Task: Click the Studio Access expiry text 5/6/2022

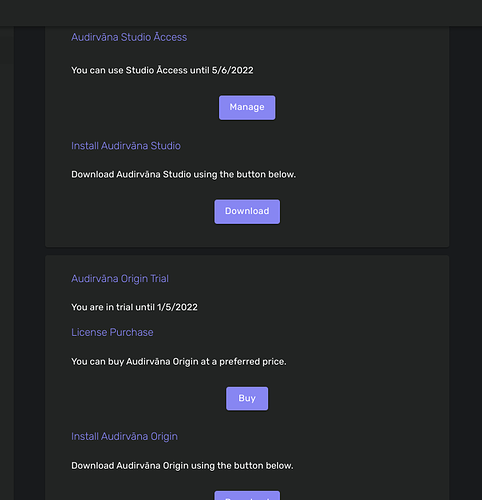Action: click(233, 70)
